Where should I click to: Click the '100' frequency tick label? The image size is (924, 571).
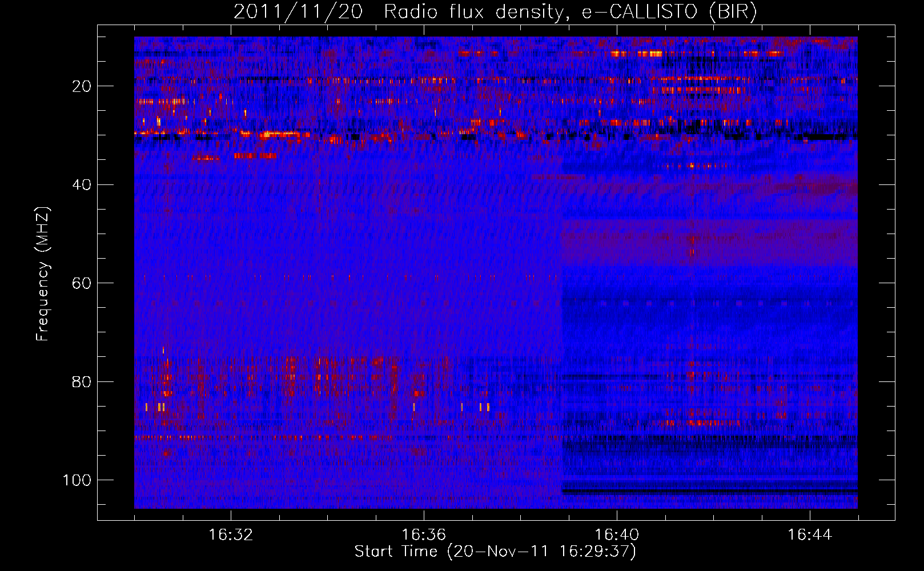[x=77, y=480]
